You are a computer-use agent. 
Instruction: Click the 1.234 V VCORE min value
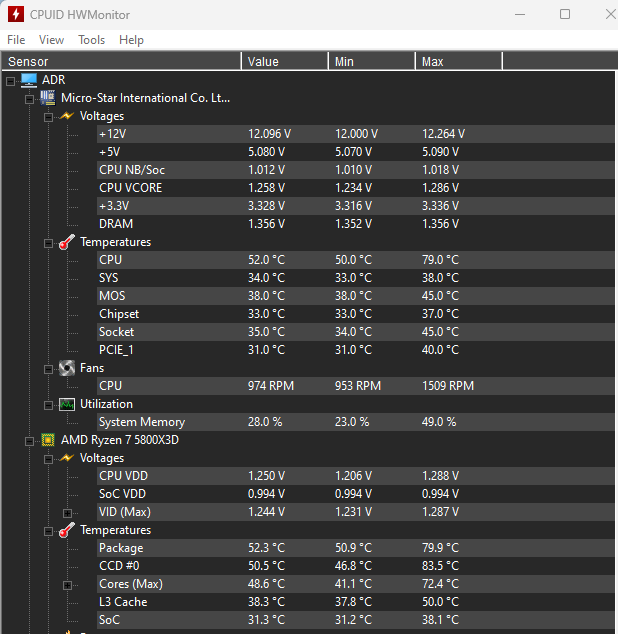(353, 188)
